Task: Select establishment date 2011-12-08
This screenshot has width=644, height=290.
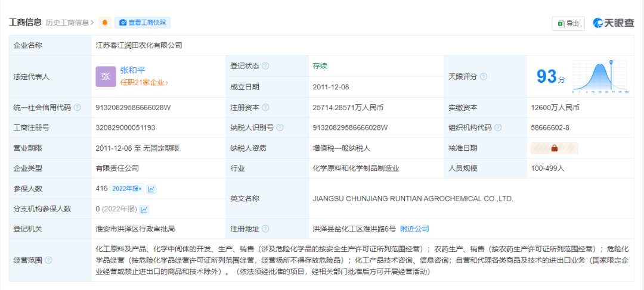Action: (330, 87)
